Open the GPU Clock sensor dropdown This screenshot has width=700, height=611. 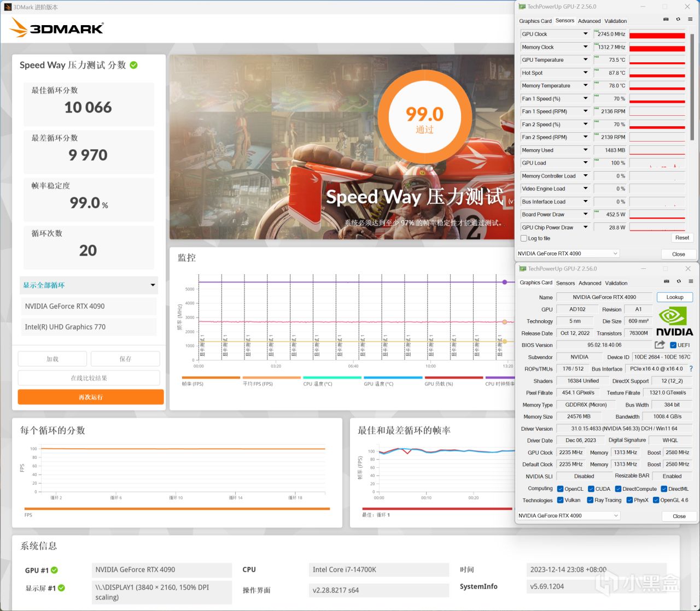(585, 34)
